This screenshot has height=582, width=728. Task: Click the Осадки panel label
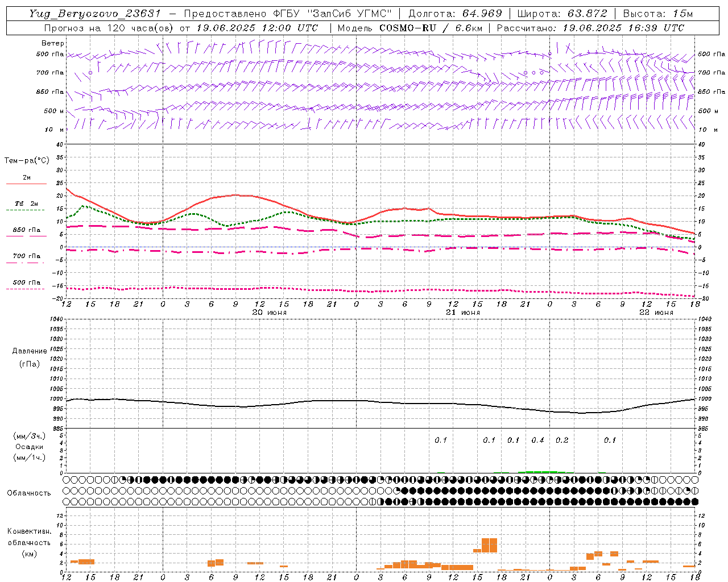click(x=30, y=447)
